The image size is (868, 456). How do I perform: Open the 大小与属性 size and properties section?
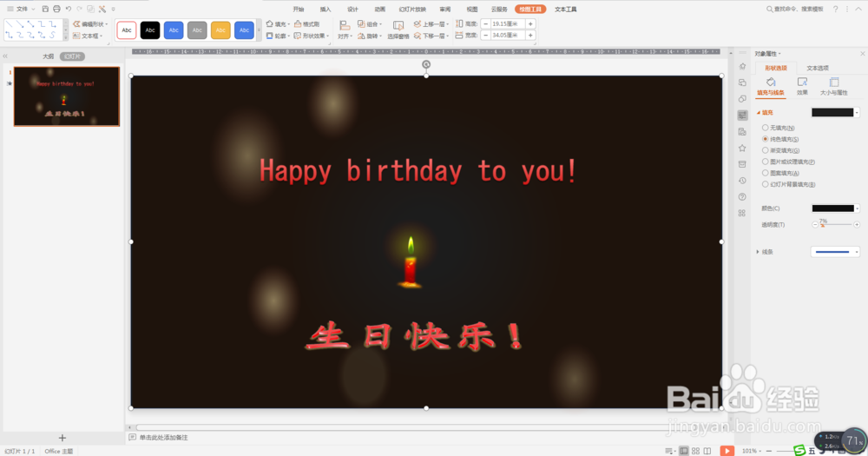833,87
